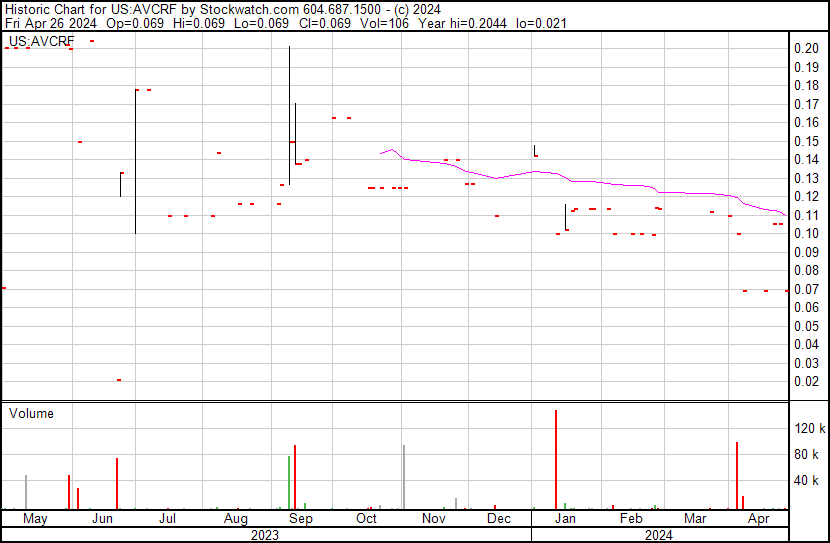The width and height of the screenshot is (830, 543).
Task: Click the 40 k volume axis label
Action: coord(806,480)
